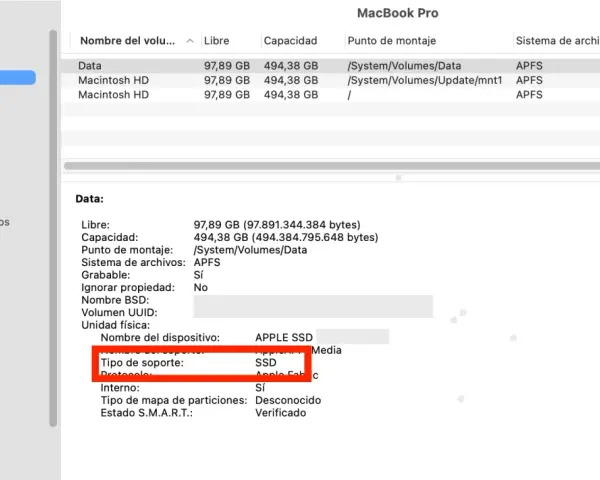
Task: Click the Libre value 97.891.344.384 bytes
Action: point(277,224)
